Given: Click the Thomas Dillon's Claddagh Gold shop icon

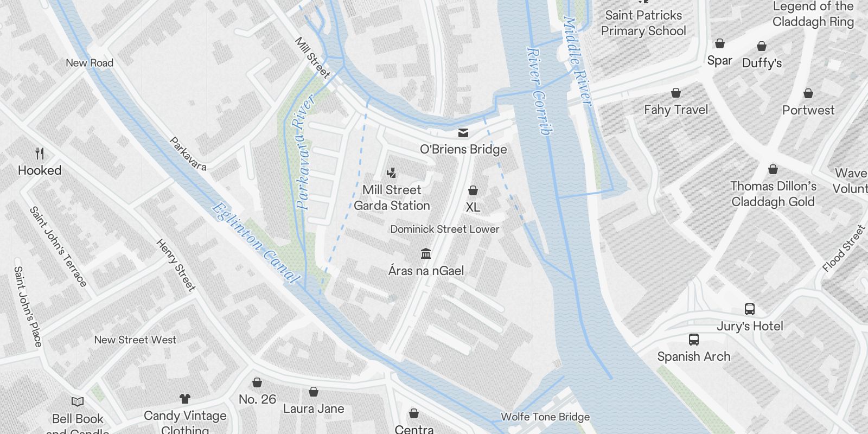Looking at the screenshot, I should (773, 169).
